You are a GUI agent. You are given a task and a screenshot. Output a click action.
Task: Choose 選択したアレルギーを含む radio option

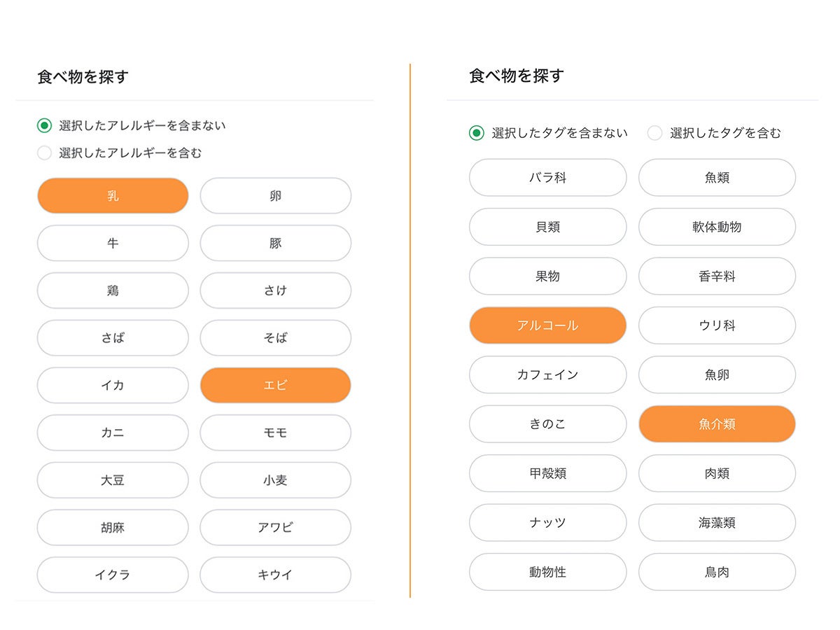click(x=43, y=153)
